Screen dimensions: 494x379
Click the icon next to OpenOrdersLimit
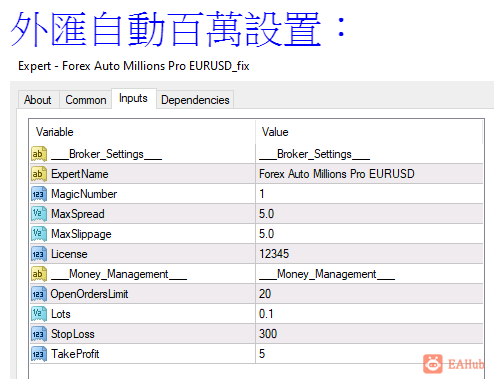pyautogui.click(x=39, y=294)
